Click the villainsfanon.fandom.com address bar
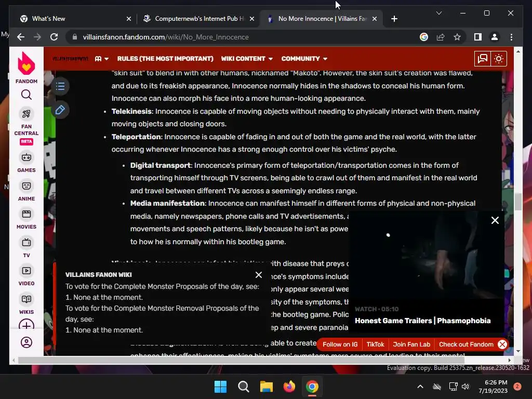The image size is (532, 399). click(243, 37)
